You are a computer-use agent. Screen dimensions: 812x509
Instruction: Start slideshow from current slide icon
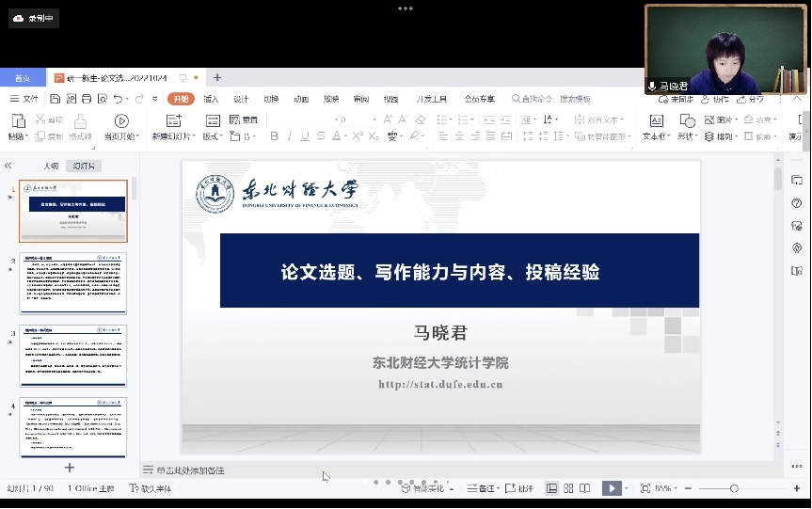[121, 120]
